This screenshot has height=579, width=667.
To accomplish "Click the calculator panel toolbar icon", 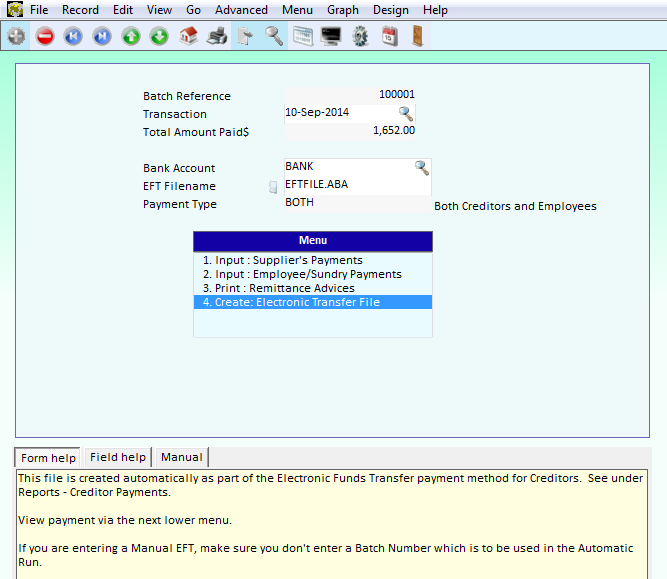I will (303, 36).
